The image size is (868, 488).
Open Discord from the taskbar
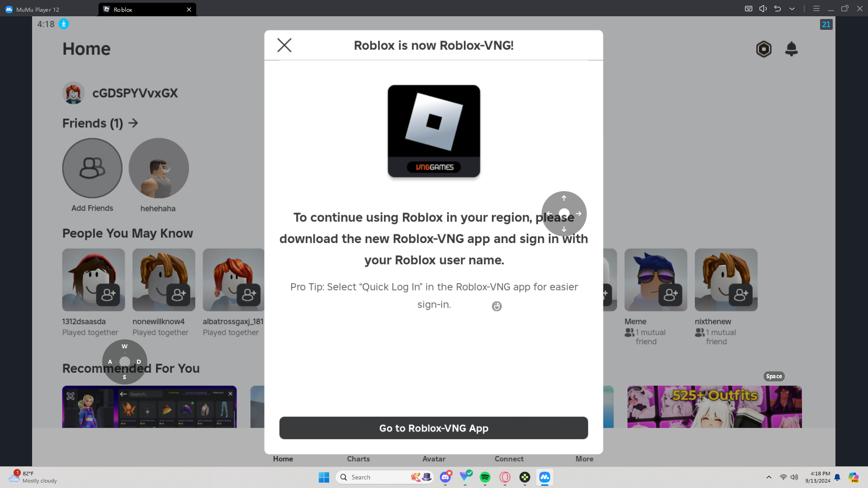coord(445,477)
